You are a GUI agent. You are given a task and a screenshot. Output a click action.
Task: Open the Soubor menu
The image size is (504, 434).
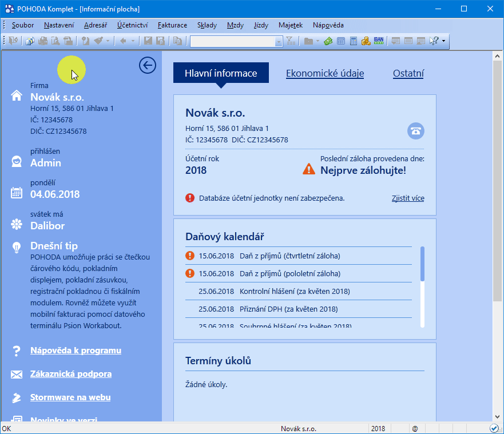point(23,25)
